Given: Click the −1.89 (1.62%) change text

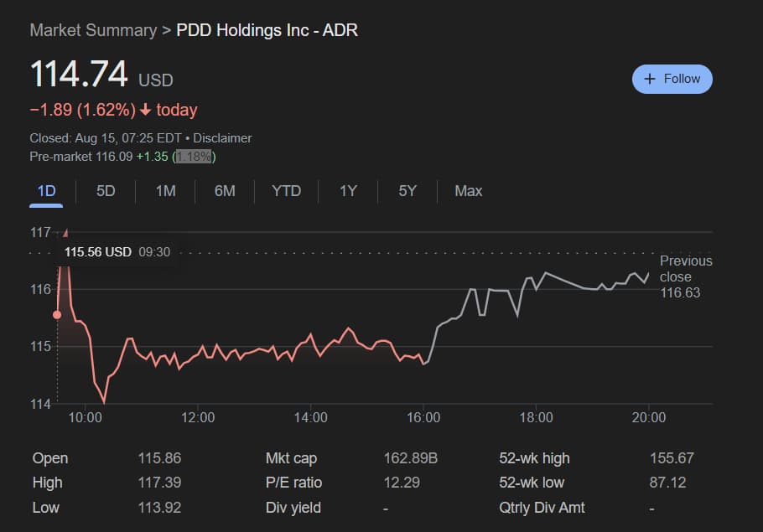Looking at the screenshot, I should 83,110.
